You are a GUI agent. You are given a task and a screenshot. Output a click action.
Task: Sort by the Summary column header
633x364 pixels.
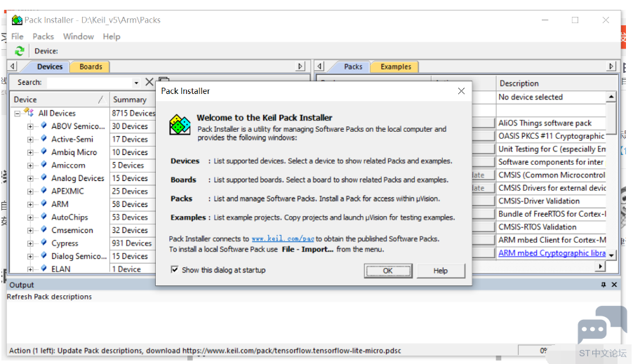(133, 100)
